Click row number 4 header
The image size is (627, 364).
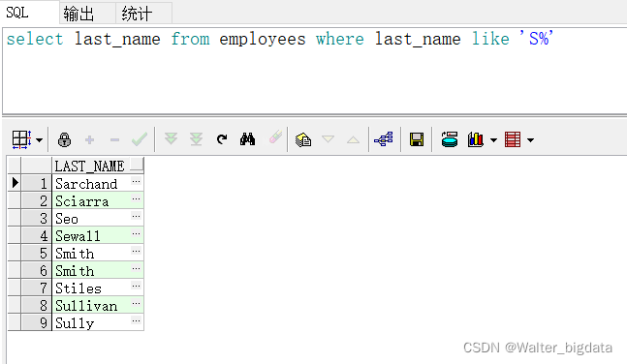pyautogui.click(x=36, y=236)
